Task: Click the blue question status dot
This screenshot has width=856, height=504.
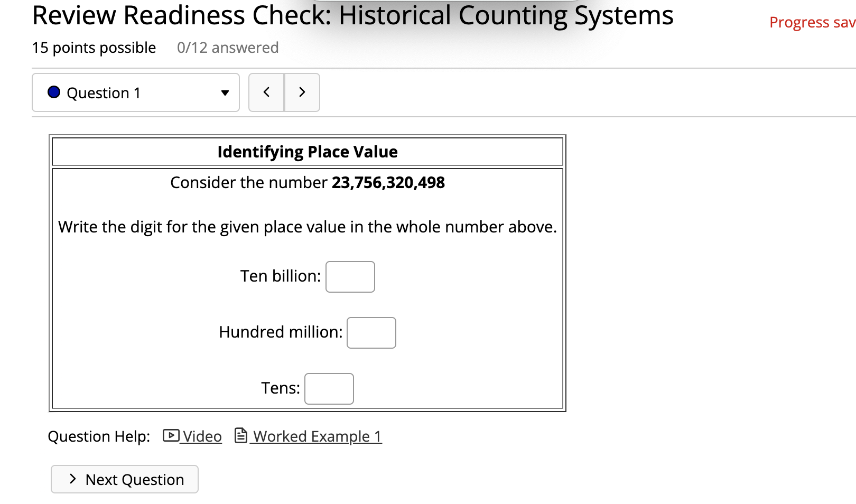Action: point(53,92)
